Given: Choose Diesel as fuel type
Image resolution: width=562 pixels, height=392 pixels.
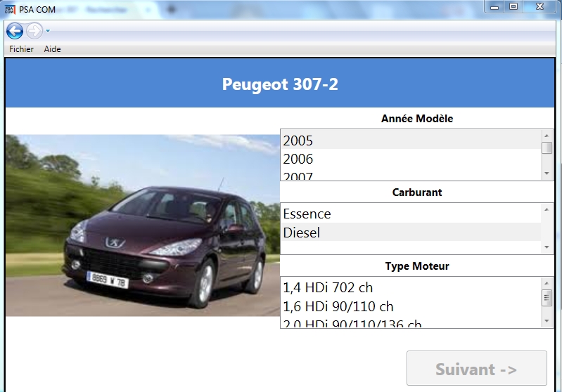Looking at the screenshot, I should (x=411, y=233).
